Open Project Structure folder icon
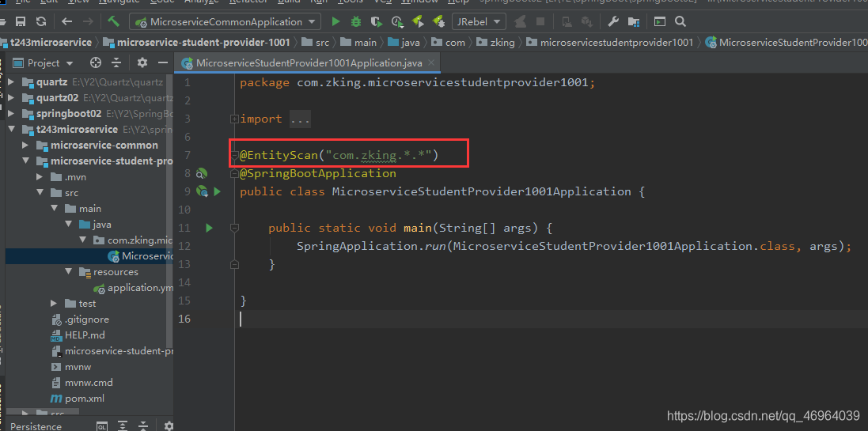 tap(634, 22)
